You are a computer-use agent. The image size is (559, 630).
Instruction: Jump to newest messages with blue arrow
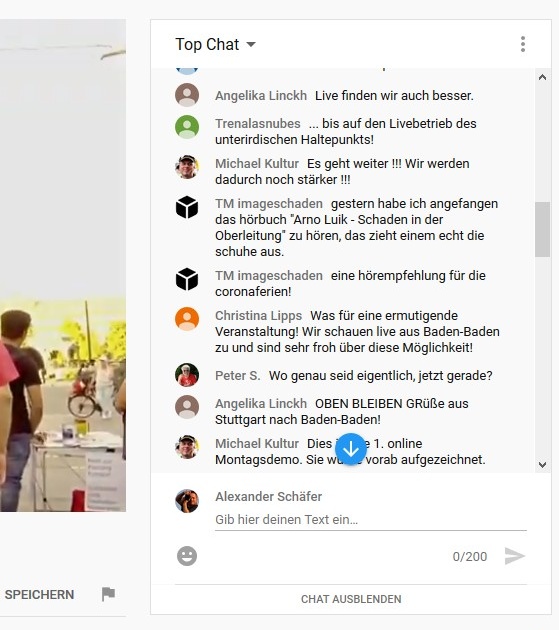point(350,449)
